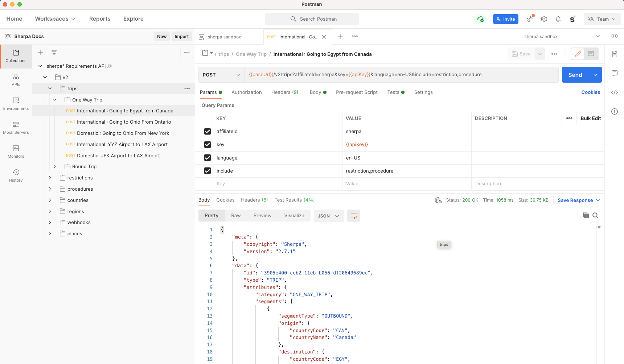Open the satellite capture requests icon
Screen dimensions: 624x364
tap(530, 19)
